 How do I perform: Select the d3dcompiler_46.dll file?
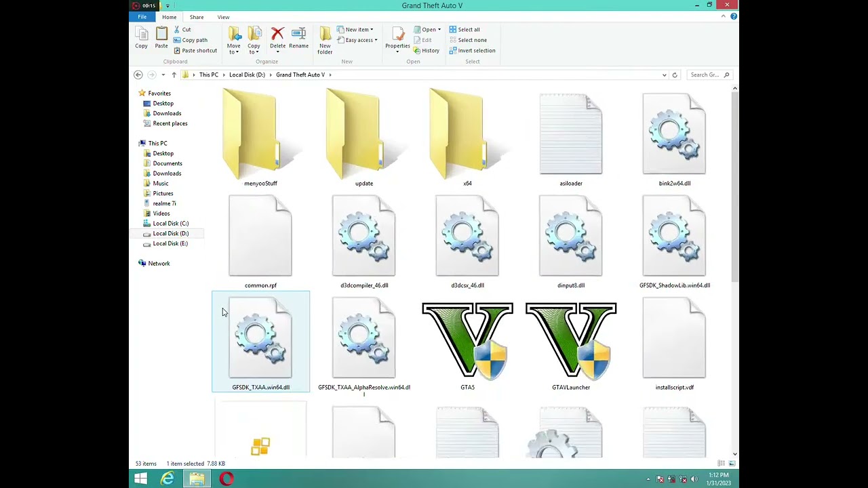[x=364, y=241]
